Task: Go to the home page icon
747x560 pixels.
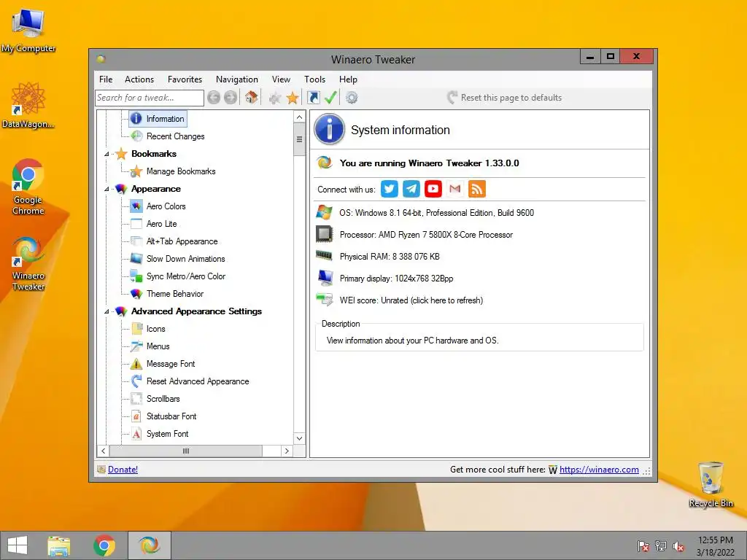Action: (252, 98)
